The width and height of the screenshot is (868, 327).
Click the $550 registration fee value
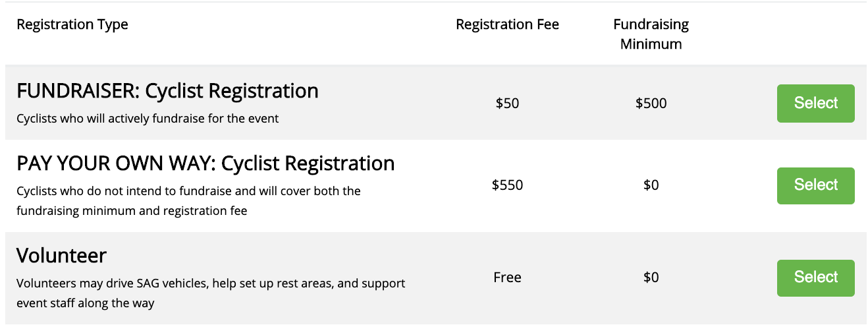tap(507, 185)
